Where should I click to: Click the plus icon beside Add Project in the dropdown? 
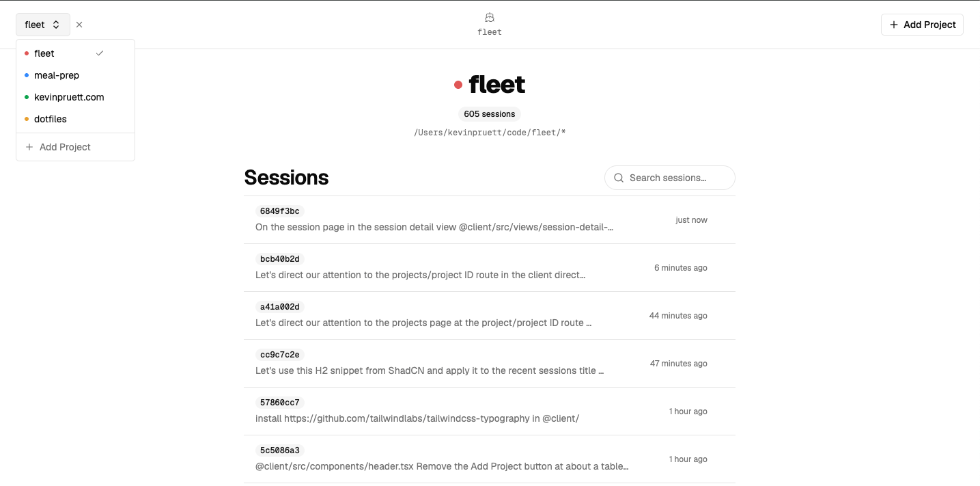pos(29,146)
